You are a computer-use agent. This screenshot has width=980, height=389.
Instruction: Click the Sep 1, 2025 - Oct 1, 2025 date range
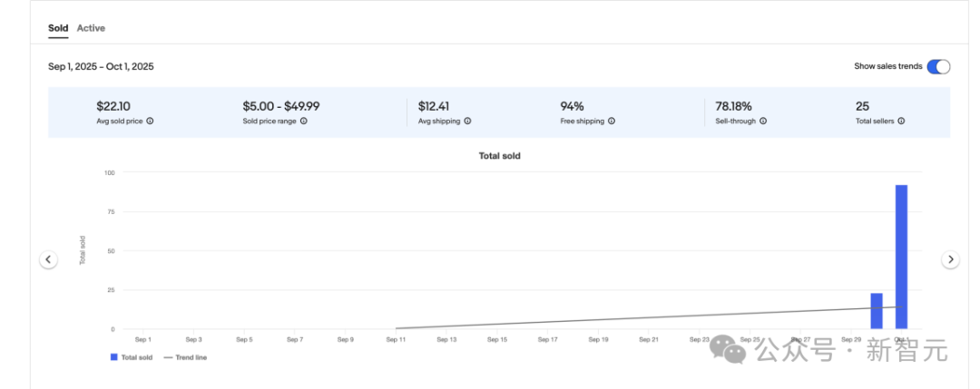pos(101,66)
